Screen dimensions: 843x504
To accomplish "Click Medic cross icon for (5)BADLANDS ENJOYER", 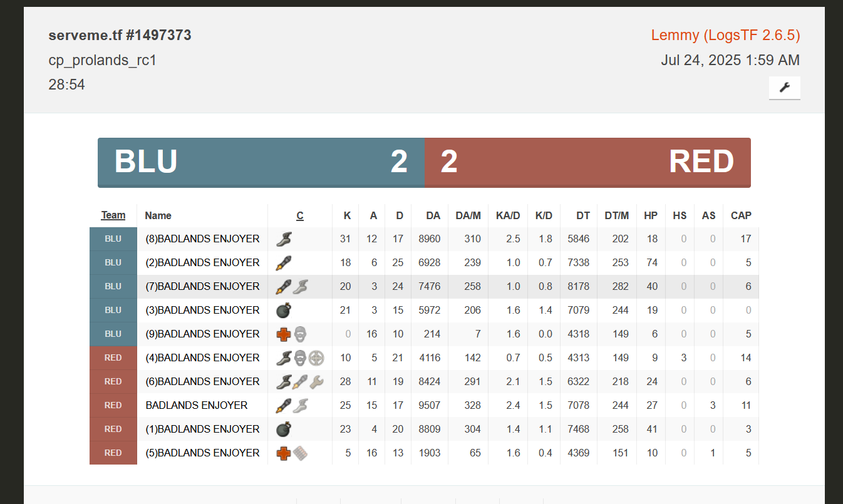I will click(x=284, y=453).
